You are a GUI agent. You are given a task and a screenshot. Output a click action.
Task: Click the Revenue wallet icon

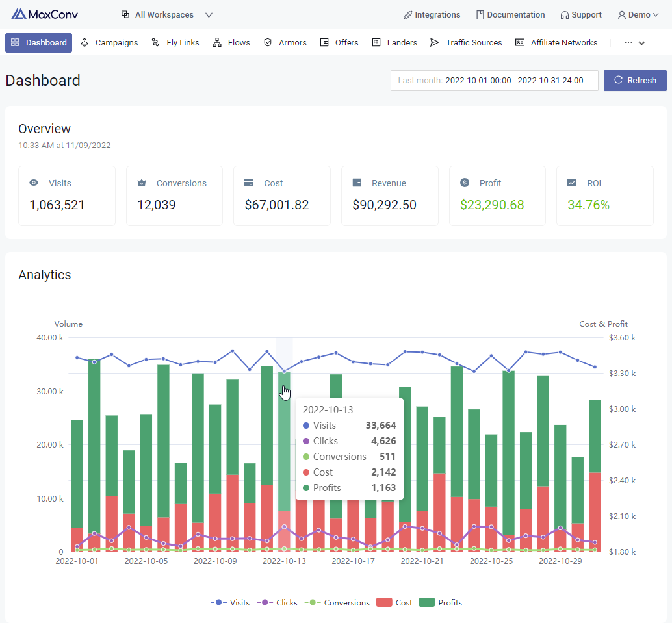pyautogui.click(x=357, y=183)
